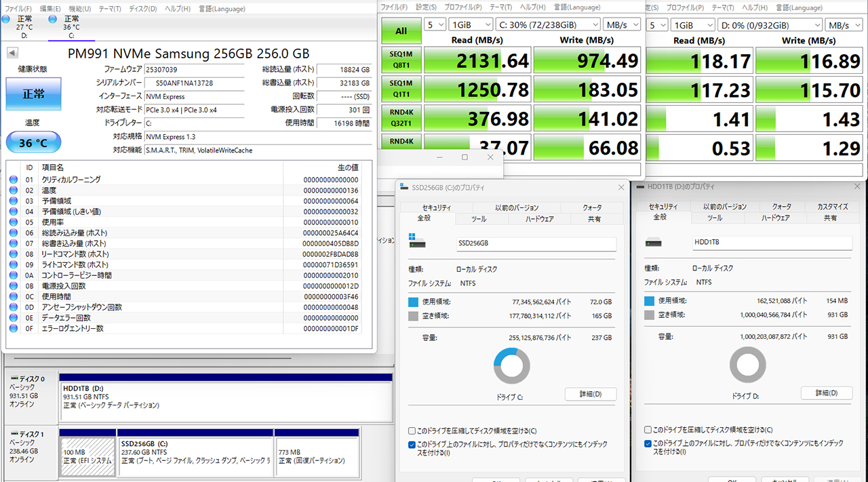This screenshot has width=868, height=482.
Task: Open the 機能(U) menu in CrystalDiskInfo
Action: coord(79,9)
